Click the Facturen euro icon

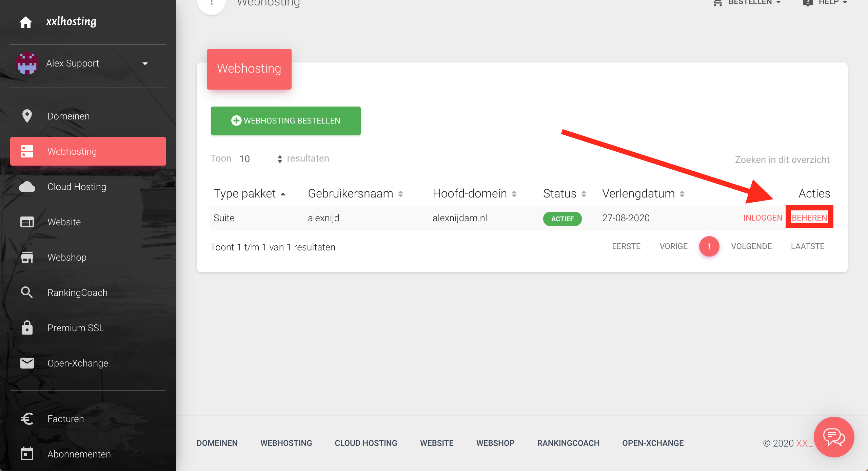point(27,419)
